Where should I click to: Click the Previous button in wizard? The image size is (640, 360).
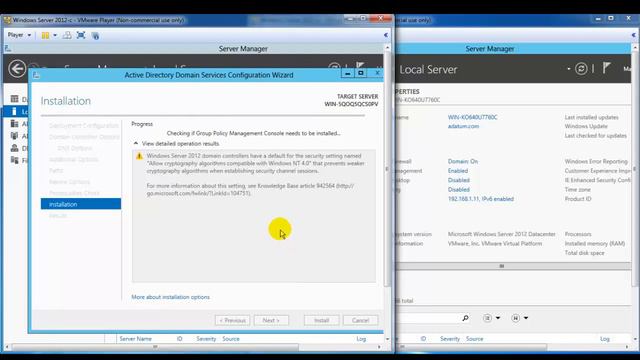coord(232,320)
